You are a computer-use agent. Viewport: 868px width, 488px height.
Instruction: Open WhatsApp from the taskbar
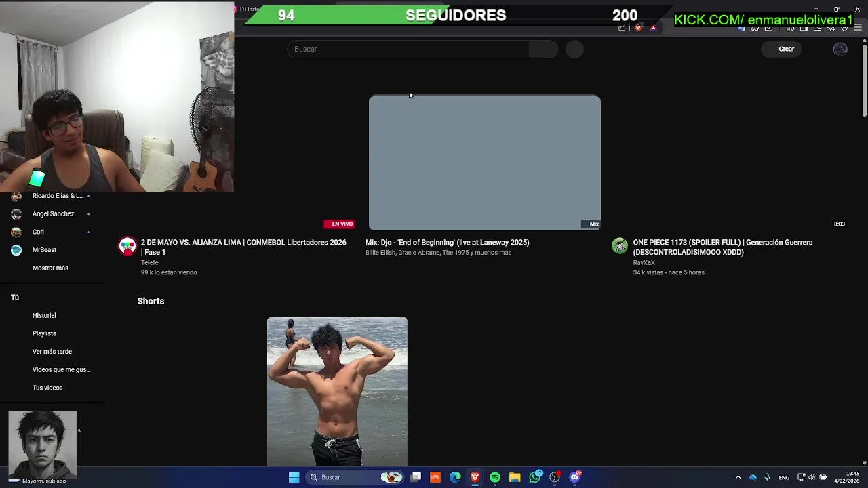[x=535, y=477]
